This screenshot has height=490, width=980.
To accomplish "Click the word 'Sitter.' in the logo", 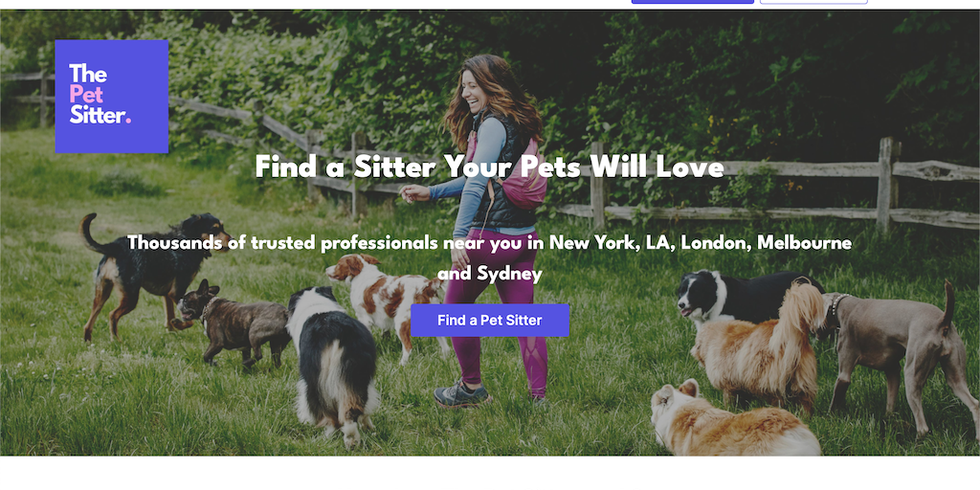I will coord(100,115).
